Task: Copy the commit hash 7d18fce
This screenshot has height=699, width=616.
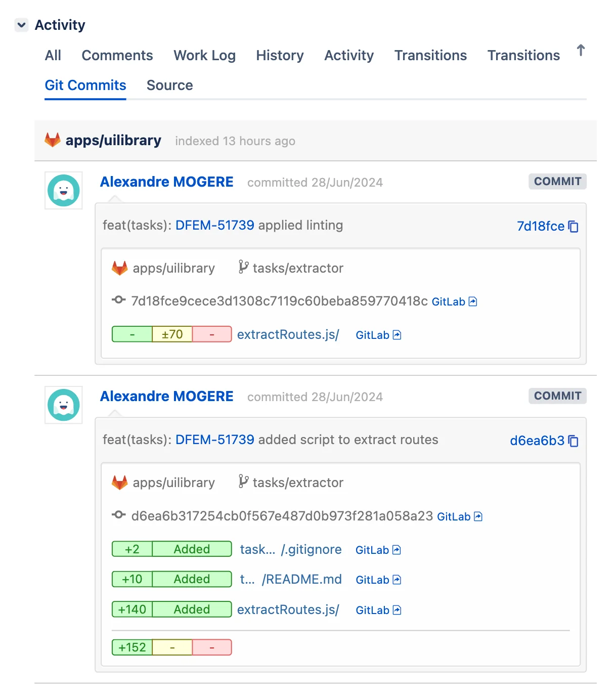Action: (x=574, y=227)
